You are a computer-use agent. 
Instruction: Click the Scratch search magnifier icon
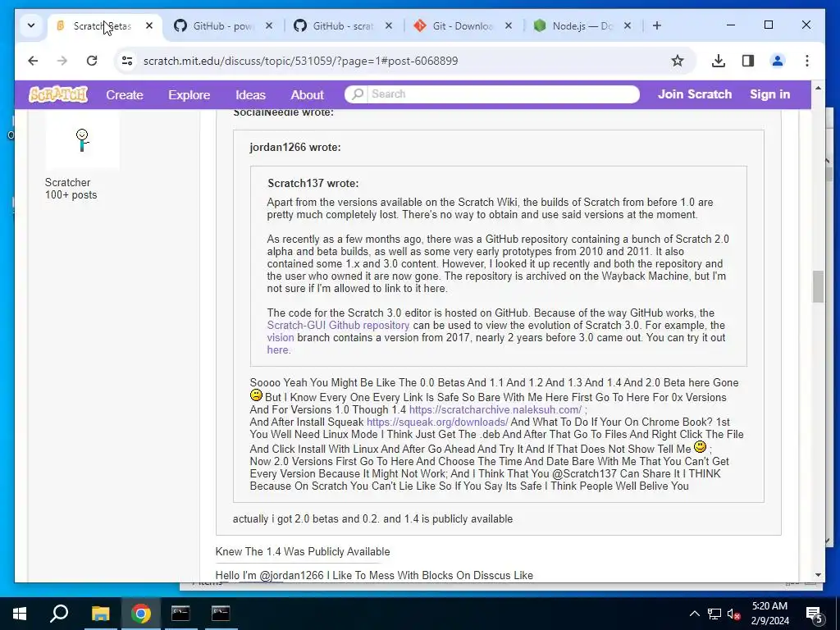coord(358,94)
